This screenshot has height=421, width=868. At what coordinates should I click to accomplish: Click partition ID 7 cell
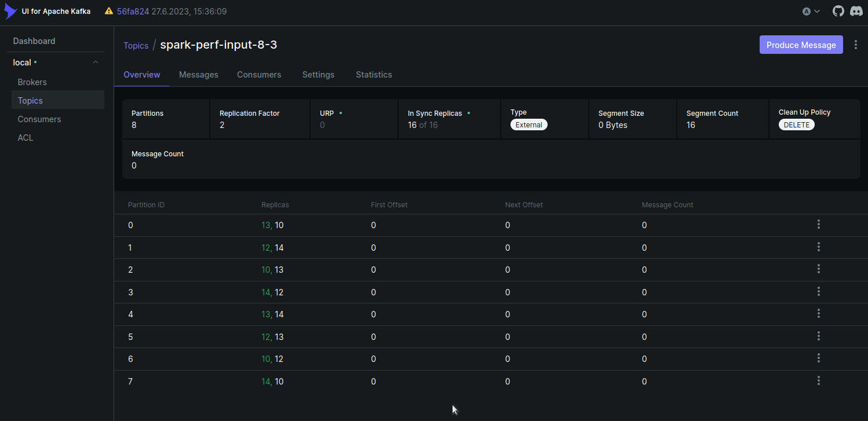(x=130, y=382)
